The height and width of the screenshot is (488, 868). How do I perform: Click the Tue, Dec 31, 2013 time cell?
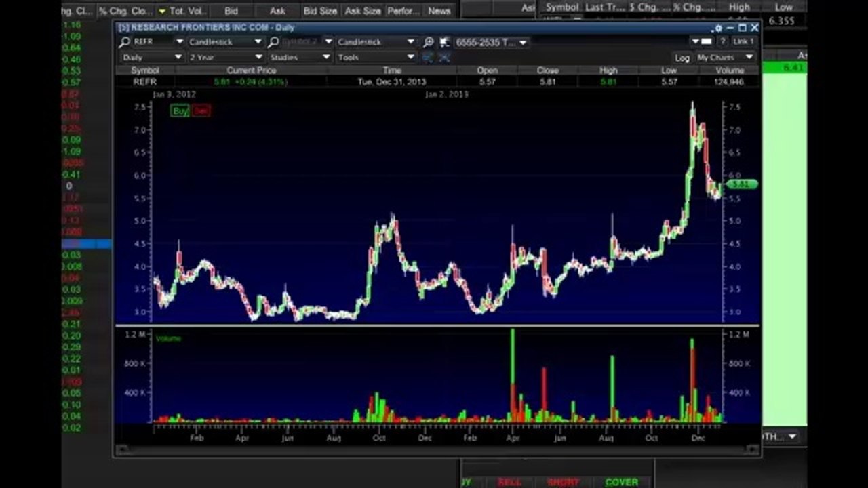(392, 82)
